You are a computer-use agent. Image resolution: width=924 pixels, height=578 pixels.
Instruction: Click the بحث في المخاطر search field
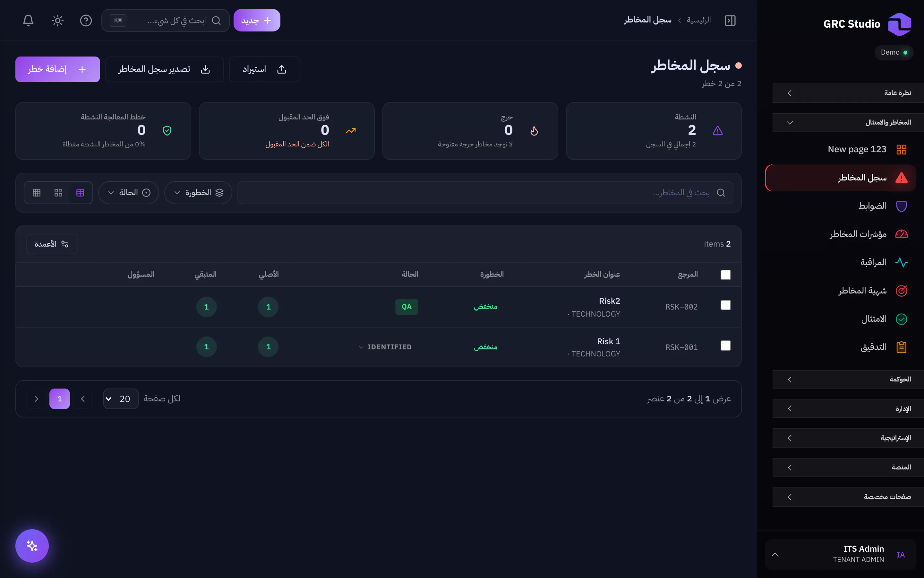point(485,192)
